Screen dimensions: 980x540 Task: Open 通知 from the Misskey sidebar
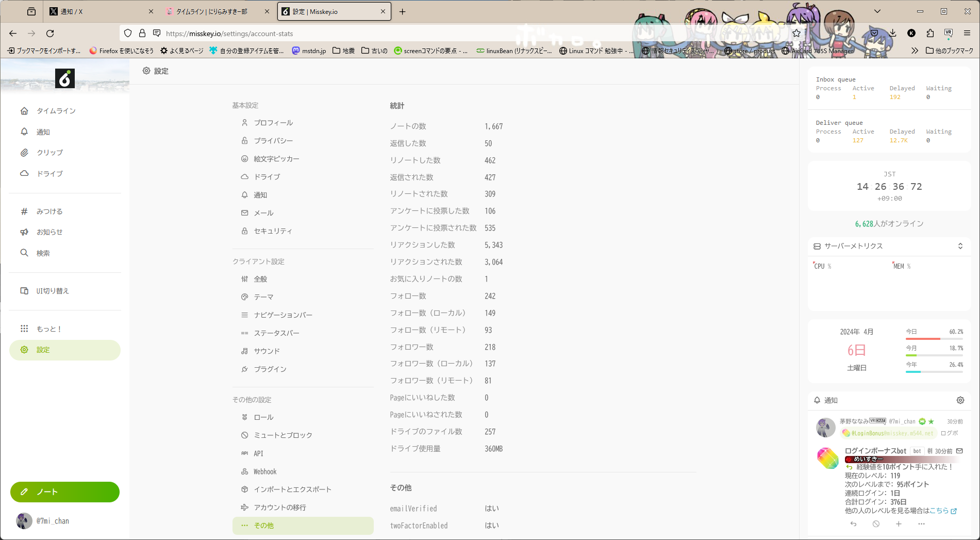[43, 132]
